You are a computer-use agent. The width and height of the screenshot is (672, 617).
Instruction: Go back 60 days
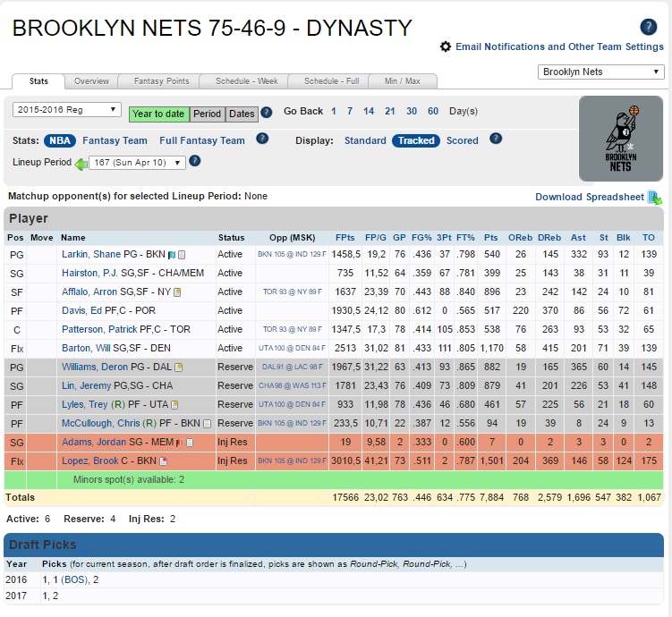(433, 111)
